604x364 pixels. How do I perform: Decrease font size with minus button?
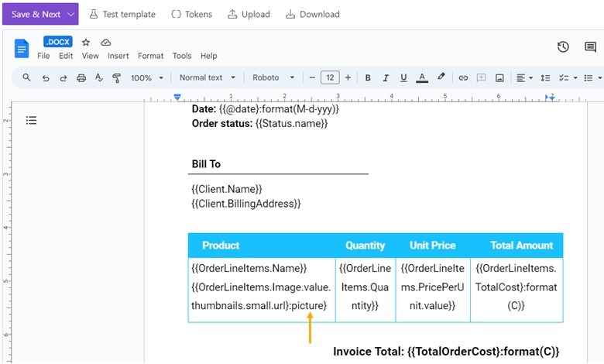pyautogui.click(x=312, y=77)
